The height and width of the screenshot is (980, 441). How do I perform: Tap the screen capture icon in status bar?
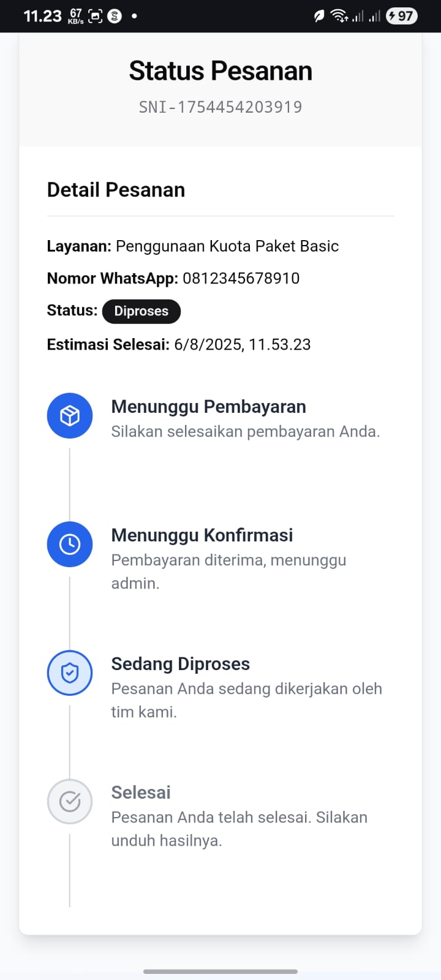96,16
